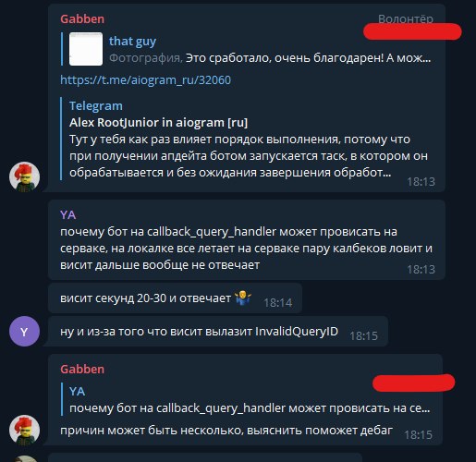Open the Gabben sender name in the first message
The width and height of the screenshot is (476, 462).
[x=82, y=19]
